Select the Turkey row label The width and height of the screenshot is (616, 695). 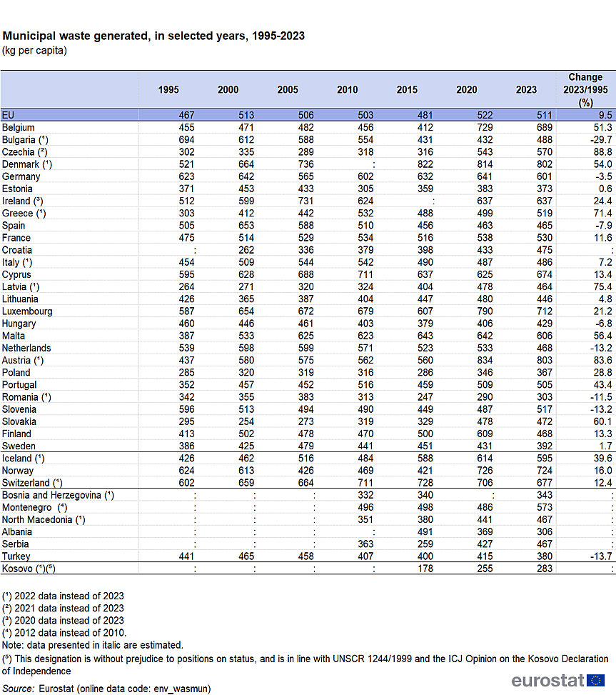(x=16, y=556)
